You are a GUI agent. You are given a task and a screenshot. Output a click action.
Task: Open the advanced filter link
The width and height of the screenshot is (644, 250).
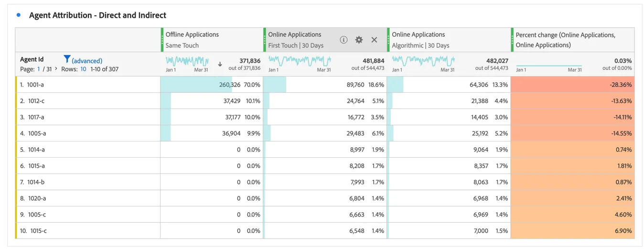87,61
